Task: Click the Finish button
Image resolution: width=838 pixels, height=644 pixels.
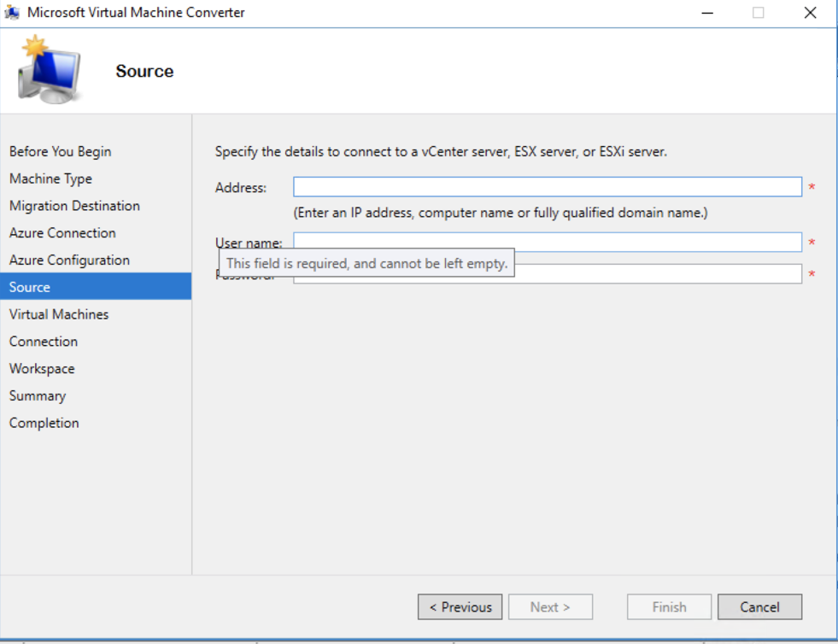Action: point(669,606)
